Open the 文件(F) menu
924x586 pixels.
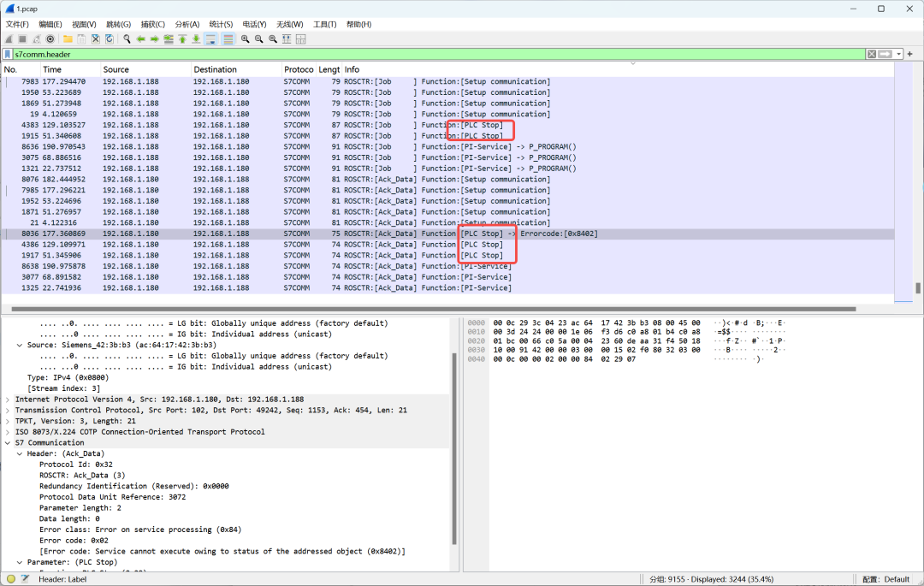pyautogui.click(x=17, y=24)
